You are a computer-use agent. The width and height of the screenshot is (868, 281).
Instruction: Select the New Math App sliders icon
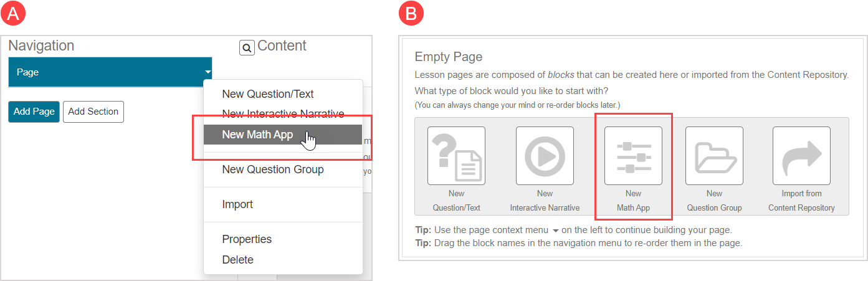click(633, 156)
